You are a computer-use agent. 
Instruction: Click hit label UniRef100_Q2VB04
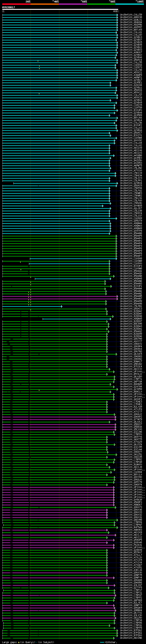click(x=131, y=183)
